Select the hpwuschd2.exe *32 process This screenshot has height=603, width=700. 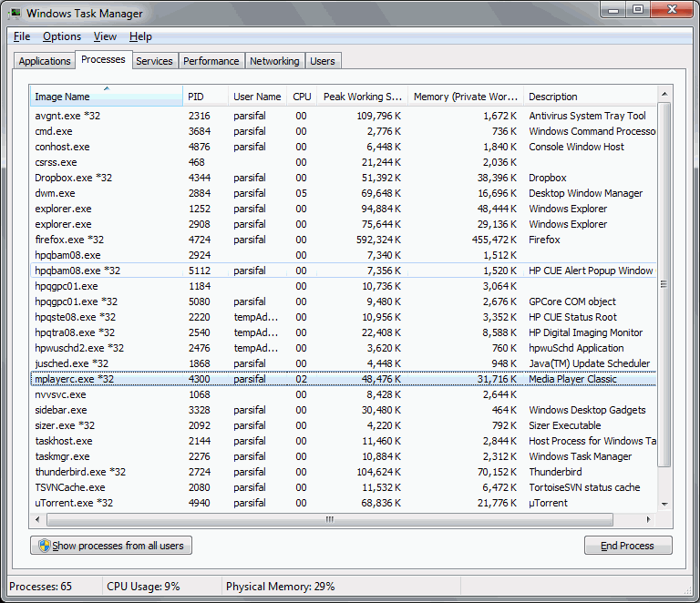click(x=344, y=348)
